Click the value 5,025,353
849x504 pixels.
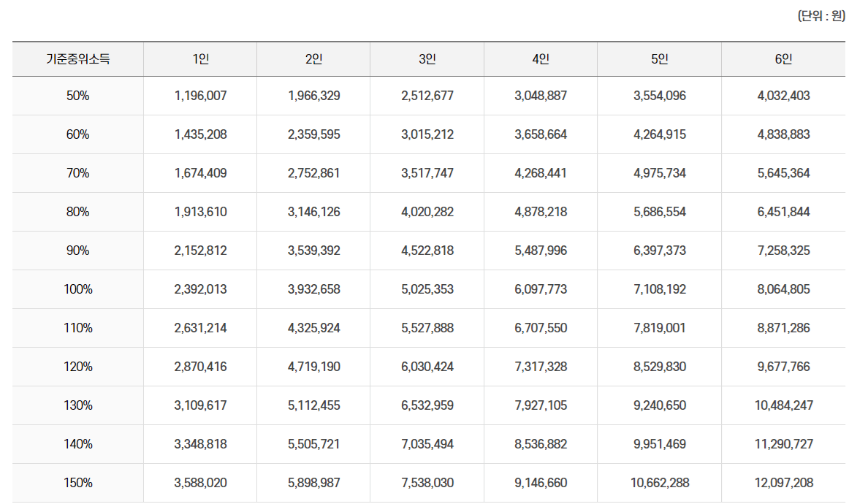tap(427, 289)
